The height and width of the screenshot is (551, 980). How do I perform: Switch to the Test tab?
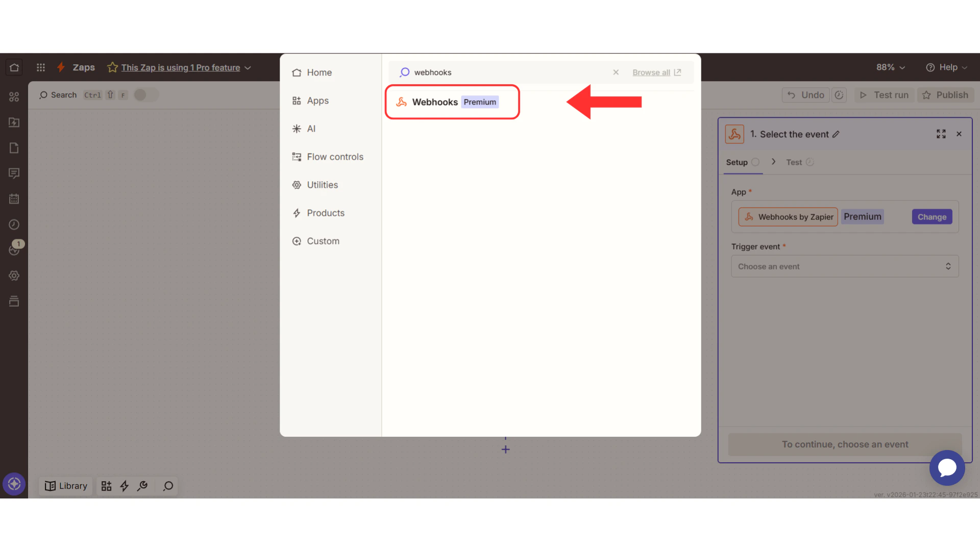point(793,162)
